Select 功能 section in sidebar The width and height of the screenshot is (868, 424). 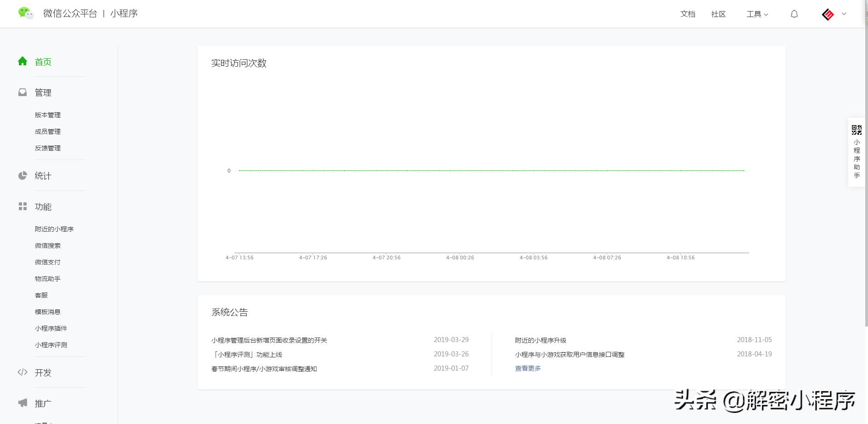coord(43,207)
